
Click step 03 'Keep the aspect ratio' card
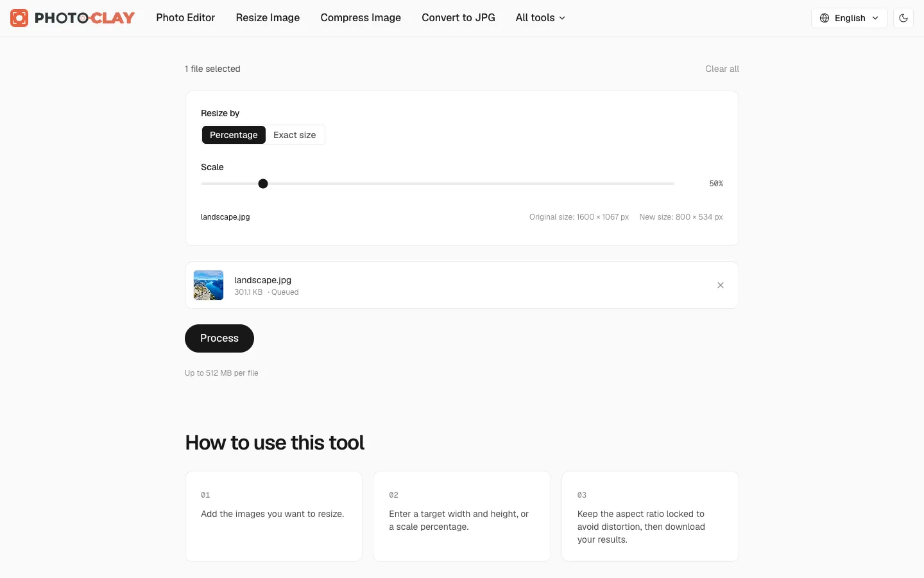[650, 516]
